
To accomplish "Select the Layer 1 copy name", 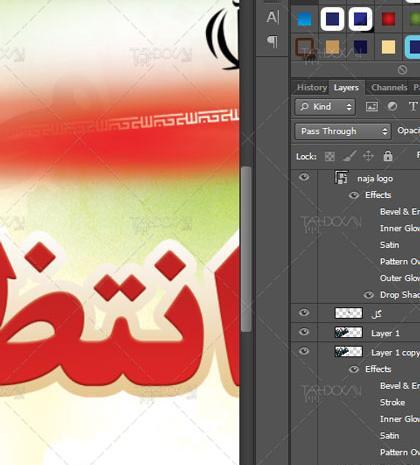I will (x=395, y=353).
